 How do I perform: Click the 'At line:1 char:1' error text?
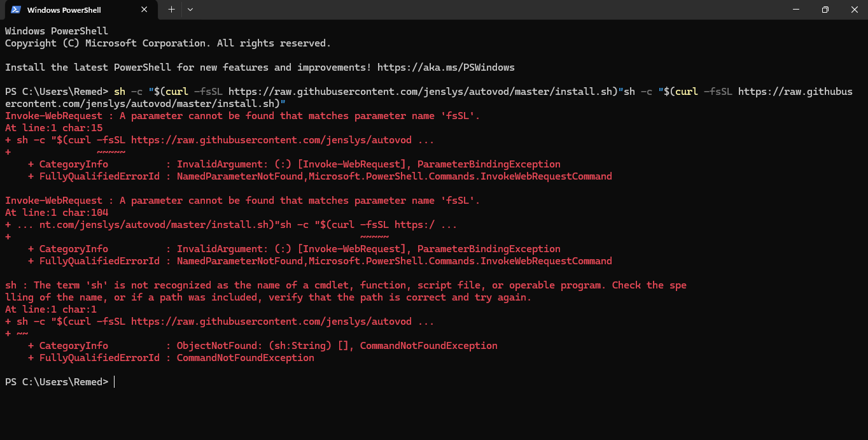tap(51, 309)
